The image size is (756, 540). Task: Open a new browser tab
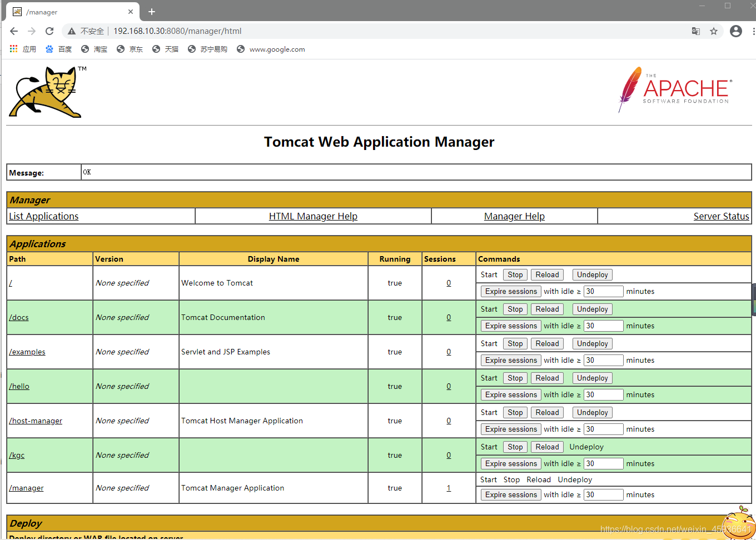[152, 12]
